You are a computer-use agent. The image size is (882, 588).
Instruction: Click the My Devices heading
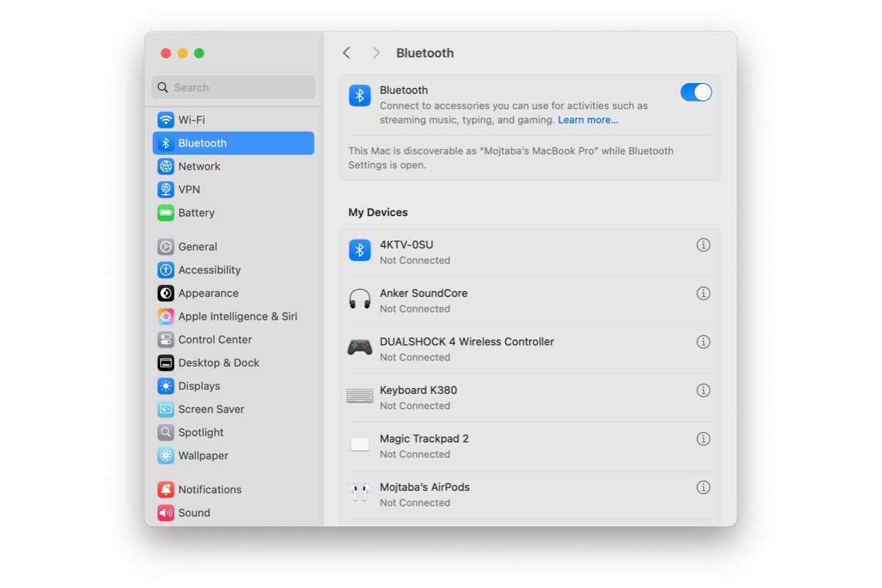click(378, 212)
